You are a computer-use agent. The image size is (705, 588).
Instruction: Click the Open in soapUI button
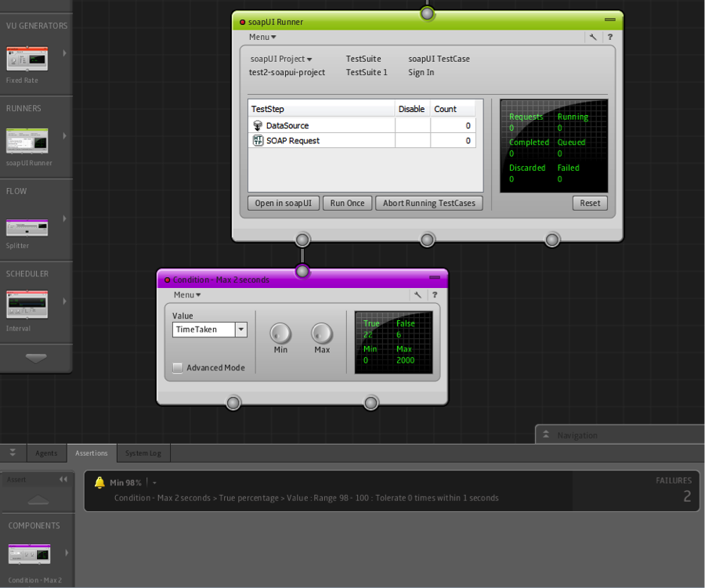(284, 204)
